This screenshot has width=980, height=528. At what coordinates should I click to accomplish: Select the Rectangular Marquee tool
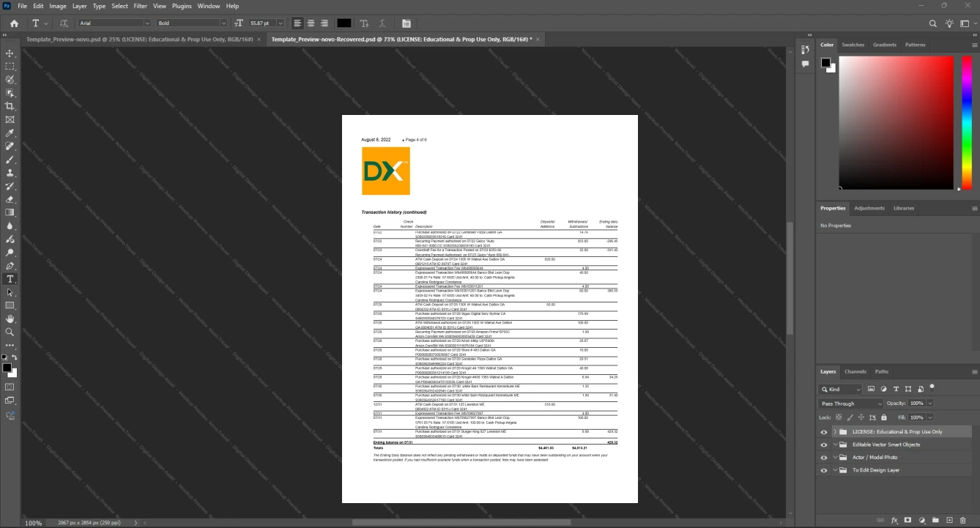[10, 67]
